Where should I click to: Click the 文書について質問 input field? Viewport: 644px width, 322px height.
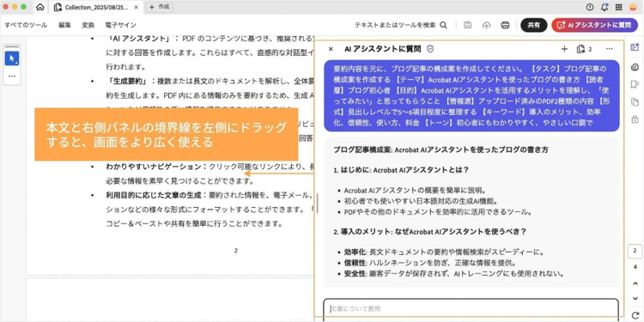pyautogui.click(x=471, y=308)
